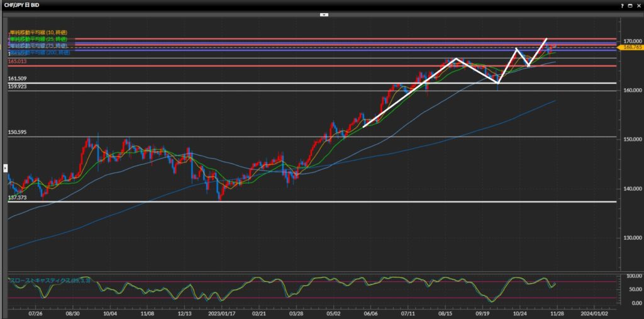Select the 137.373 support line label
Image resolution: width=644 pixels, height=319 pixels.
(18, 198)
